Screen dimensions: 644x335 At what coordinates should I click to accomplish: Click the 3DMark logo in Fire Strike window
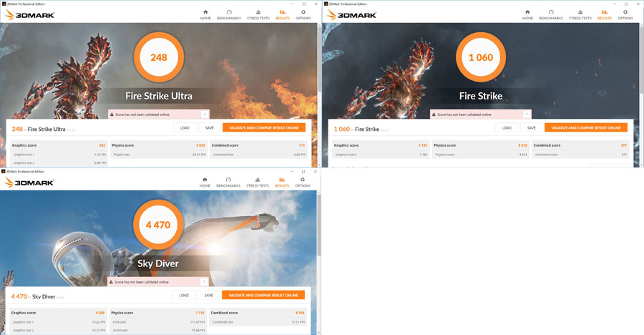point(351,15)
